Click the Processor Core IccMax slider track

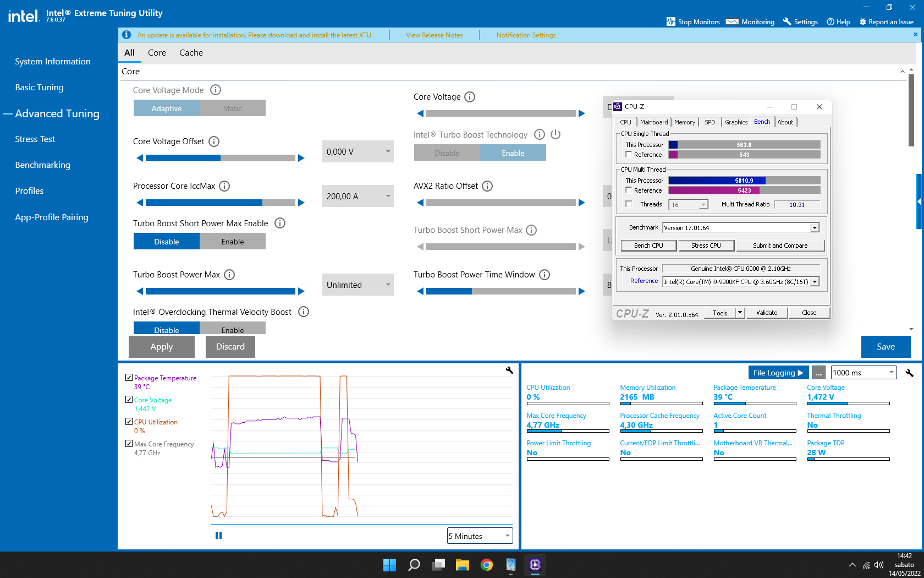[x=220, y=203]
